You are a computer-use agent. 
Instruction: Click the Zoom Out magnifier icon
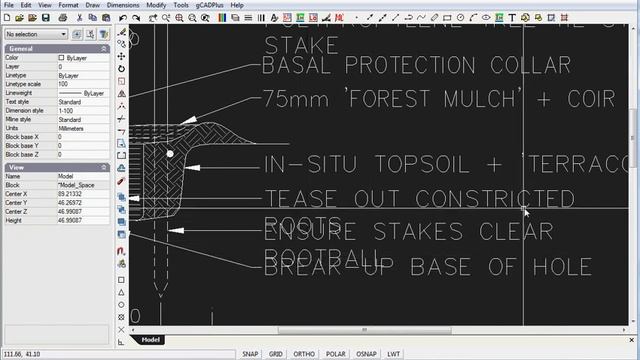(192, 18)
